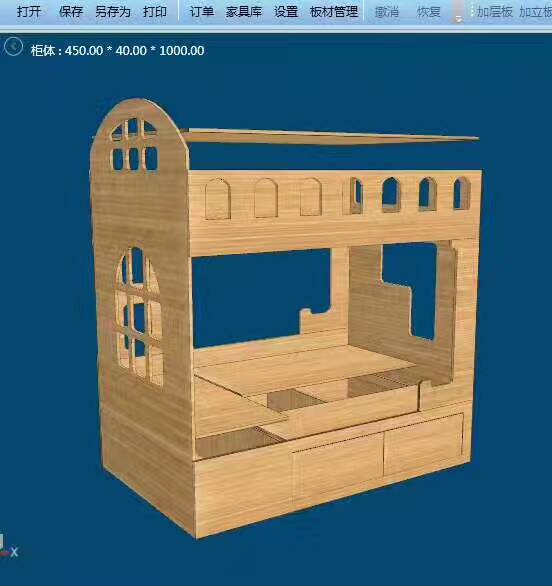Print the design using 打印
Image resolution: width=552 pixels, height=586 pixels.
click(155, 12)
